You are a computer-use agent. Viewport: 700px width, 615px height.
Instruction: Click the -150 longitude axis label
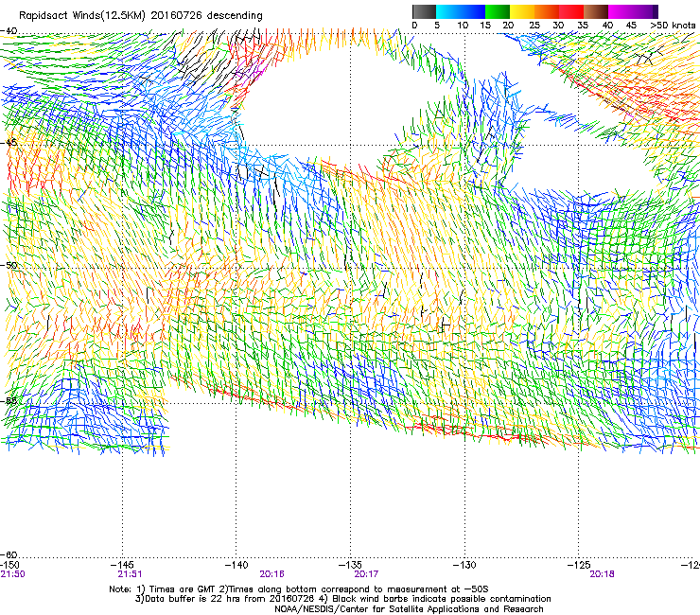pyautogui.click(x=10, y=565)
